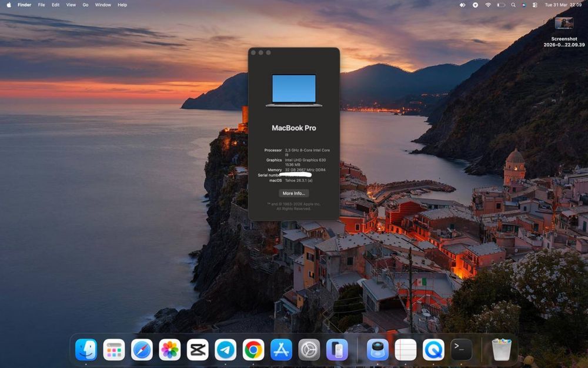
Task: Open the Apple menu
Action: click(x=9, y=5)
